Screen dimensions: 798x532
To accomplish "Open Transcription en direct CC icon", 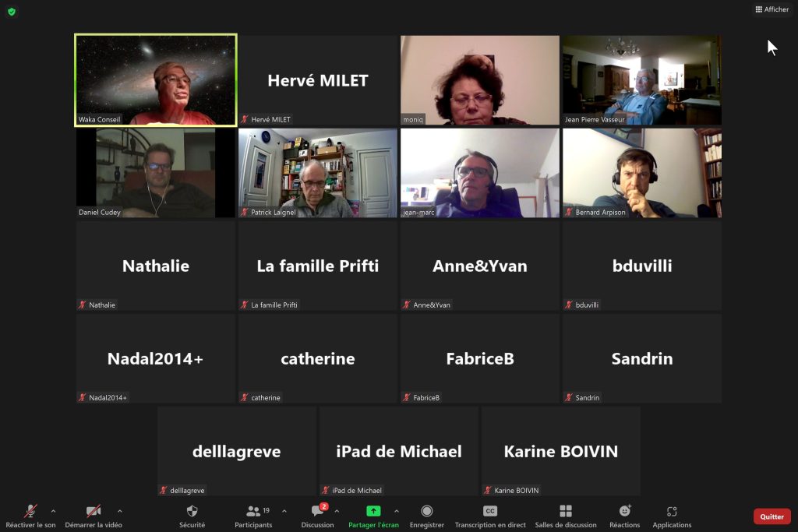I will click(490, 511).
